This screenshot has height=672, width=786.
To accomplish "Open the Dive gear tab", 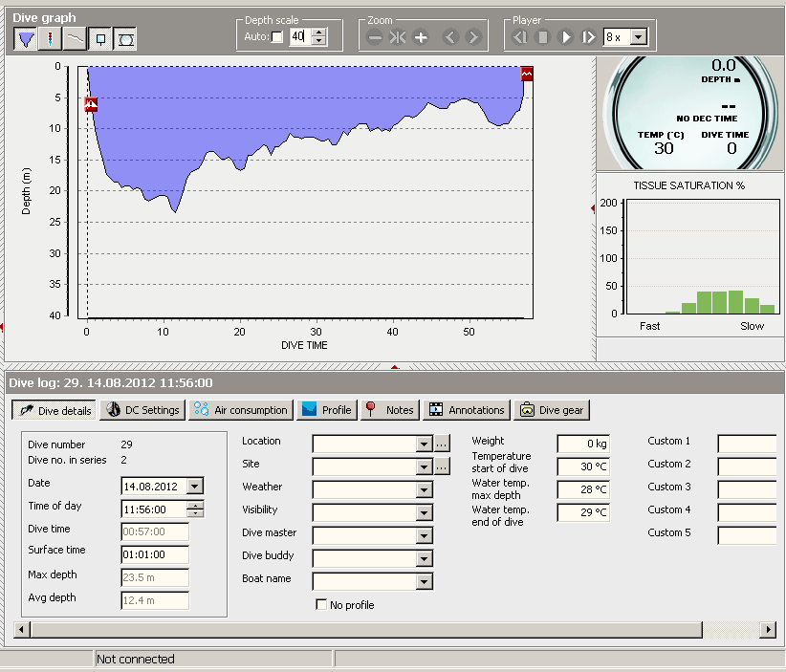I will click(552, 410).
